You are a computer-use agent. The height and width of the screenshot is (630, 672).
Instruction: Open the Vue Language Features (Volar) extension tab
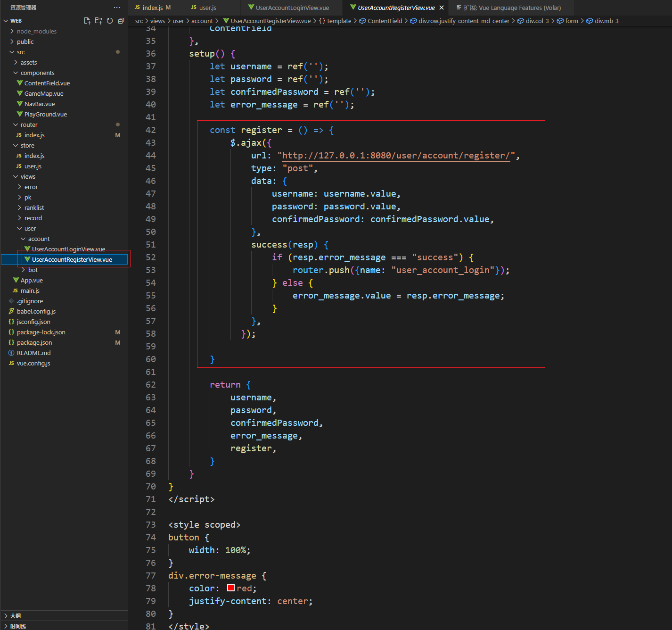512,8
